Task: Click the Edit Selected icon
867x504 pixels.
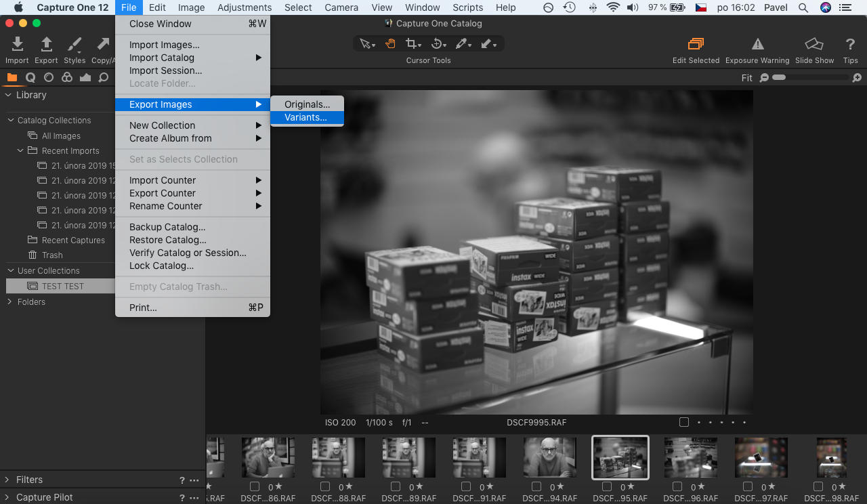Action: [696, 44]
